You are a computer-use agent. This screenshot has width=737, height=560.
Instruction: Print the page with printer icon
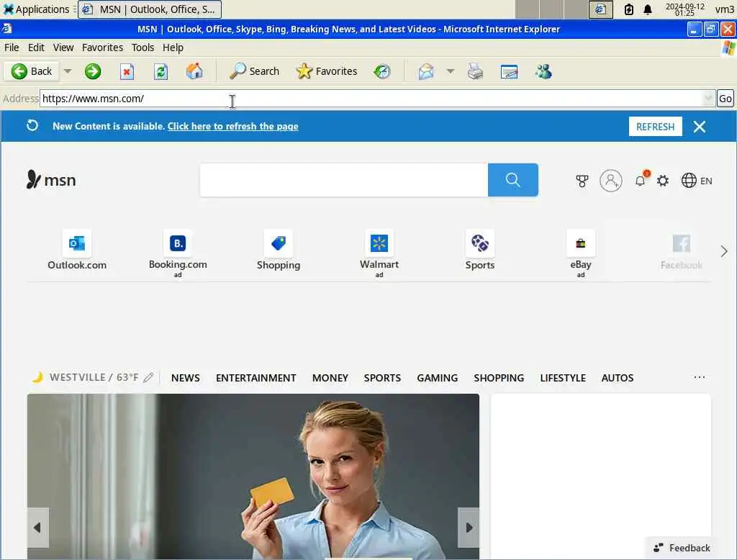click(x=475, y=71)
